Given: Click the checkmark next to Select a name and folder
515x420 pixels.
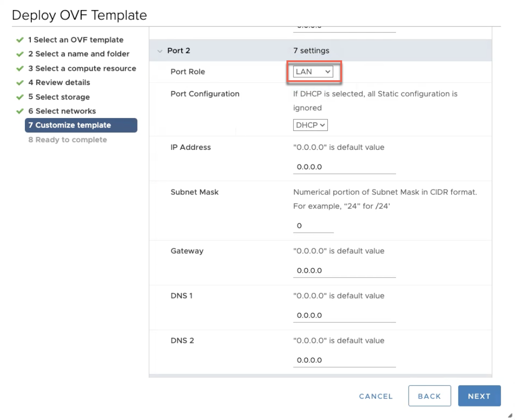Looking at the screenshot, I should tap(20, 54).
